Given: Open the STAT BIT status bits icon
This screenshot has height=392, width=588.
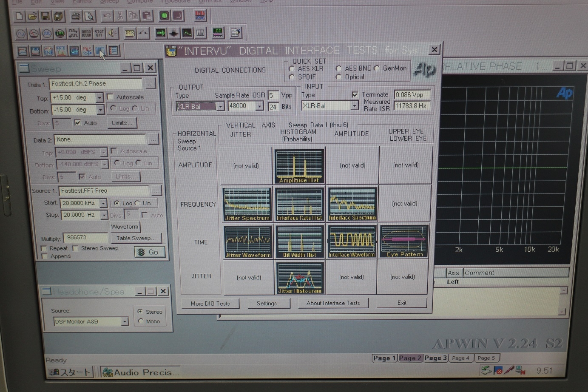Looking at the screenshot, I should click(x=99, y=34).
